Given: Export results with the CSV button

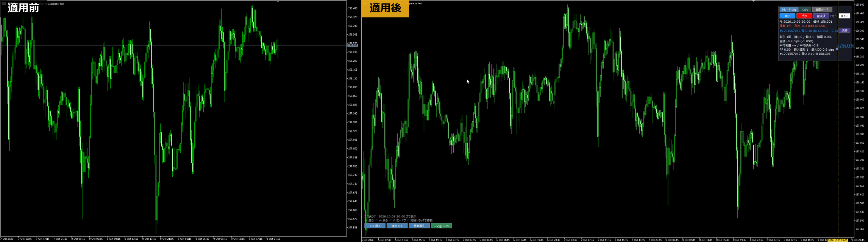Looking at the screenshot, I should (806, 10).
